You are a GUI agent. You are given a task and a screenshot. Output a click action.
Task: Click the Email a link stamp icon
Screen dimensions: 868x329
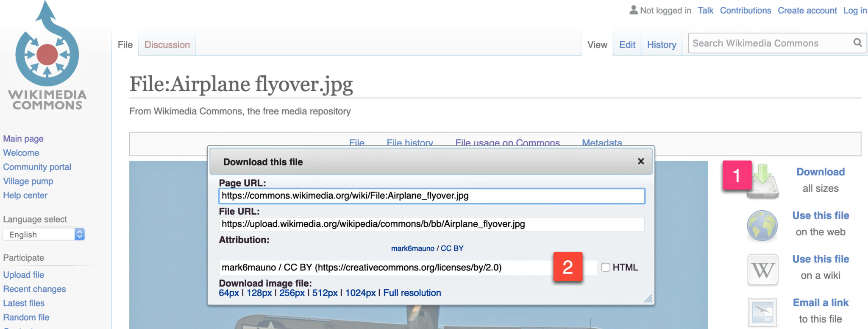[x=762, y=313]
